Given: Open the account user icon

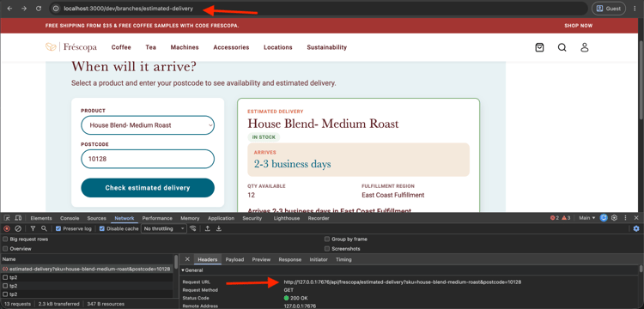Looking at the screenshot, I should (585, 47).
